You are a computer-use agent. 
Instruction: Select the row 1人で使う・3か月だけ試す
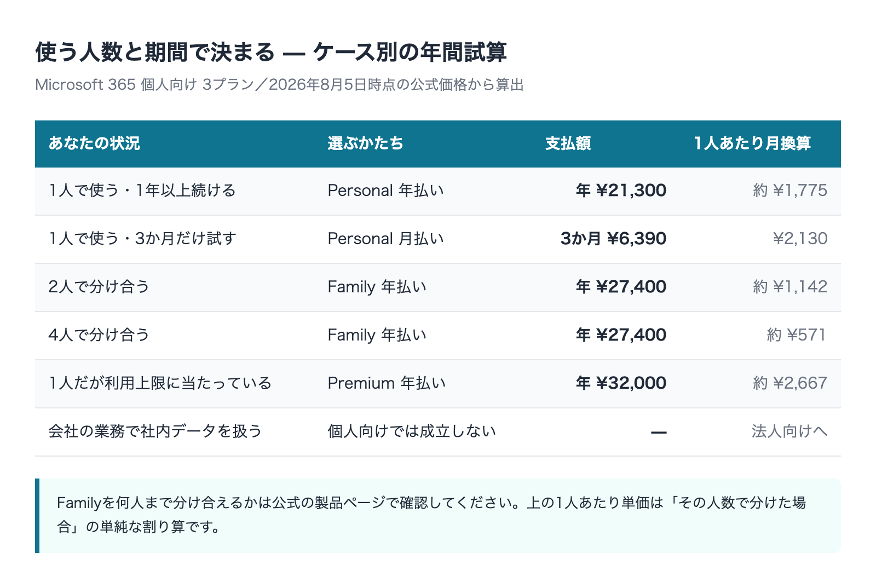click(438, 239)
